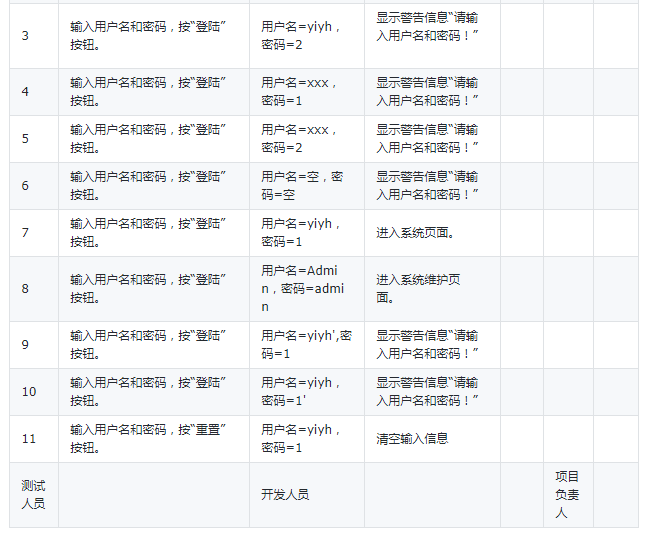The width and height of the screenshot is (645, 533).
Task: Click the '测试人员' footer cell
Action: pyautogui.click(x=34, y=495)
